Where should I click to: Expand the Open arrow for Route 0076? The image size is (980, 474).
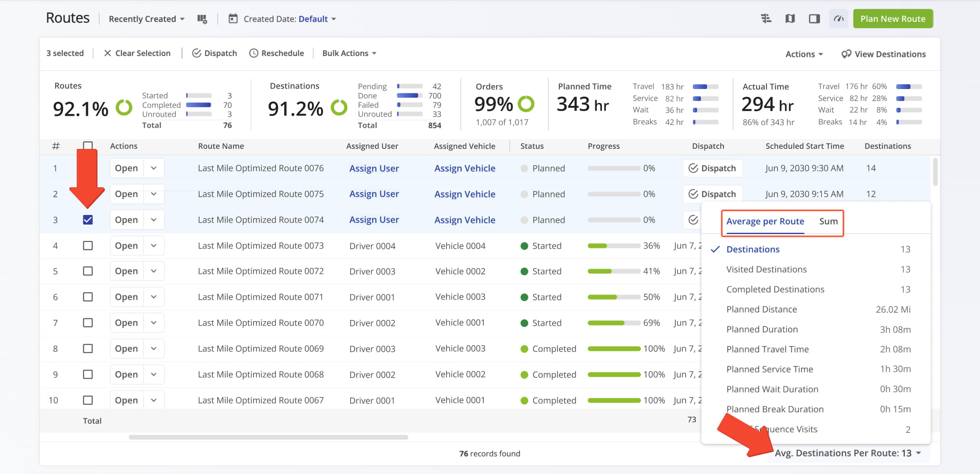tap(154, 169)
